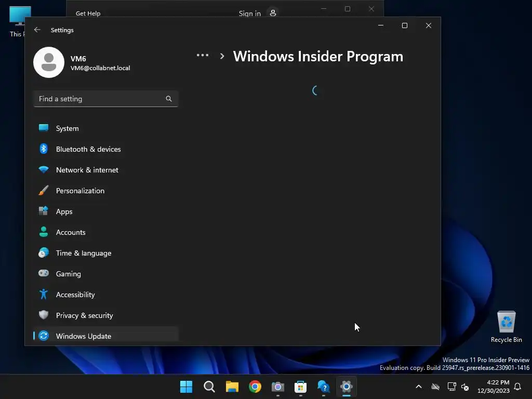Click Sign in on the Get Help window

(x=250, y=14)
